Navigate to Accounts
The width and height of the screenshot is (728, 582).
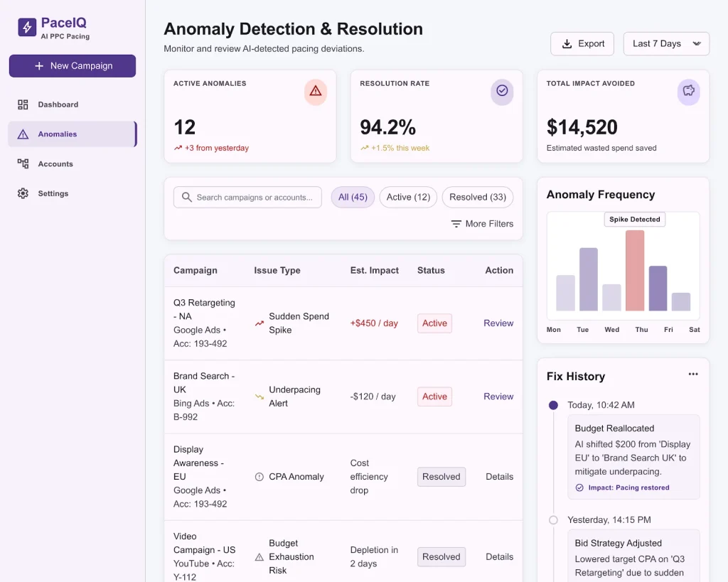(x=73, y=164)
